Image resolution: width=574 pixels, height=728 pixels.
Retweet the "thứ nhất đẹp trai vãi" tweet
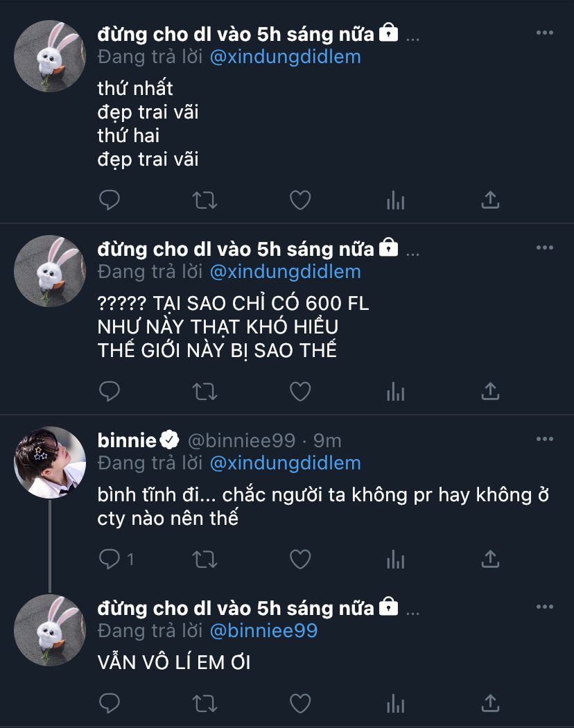[205, 200]
